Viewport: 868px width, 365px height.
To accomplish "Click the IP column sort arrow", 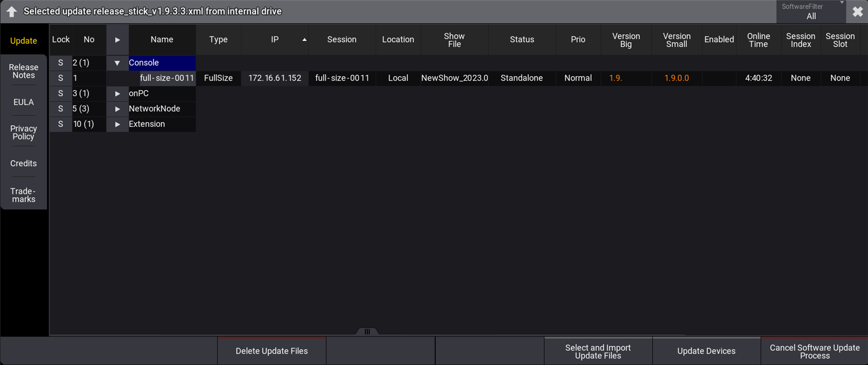I will click(304, 40).
